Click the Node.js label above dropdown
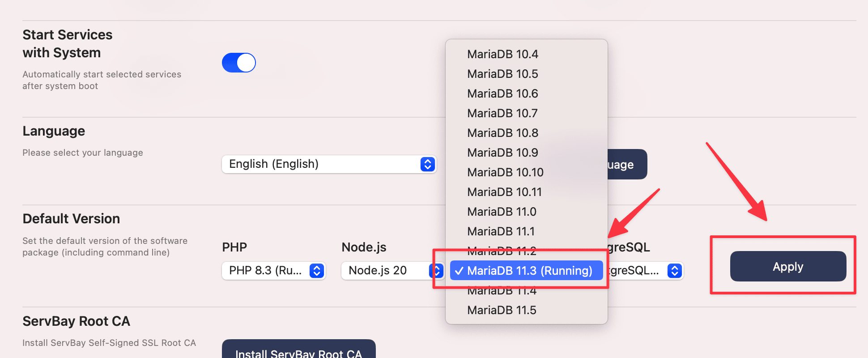 (x=364, y=247)
